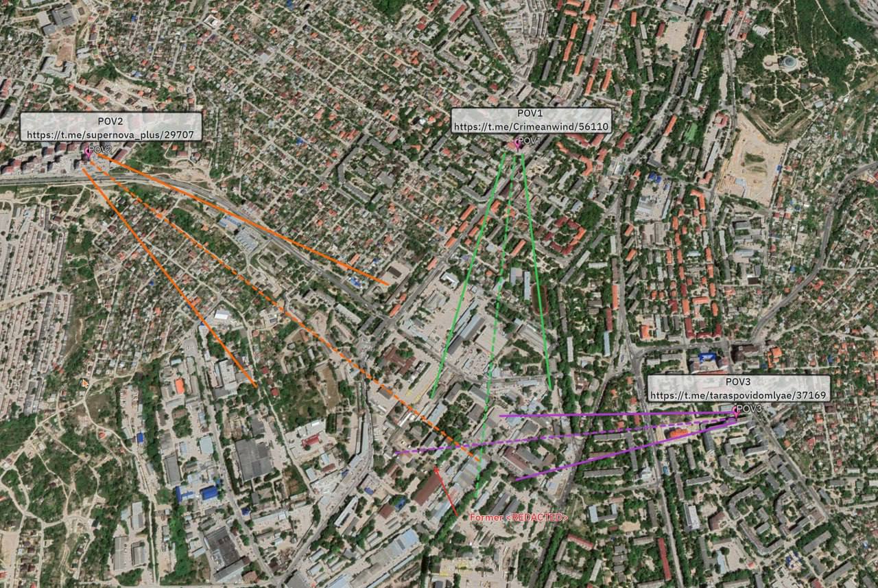Image resolution: width=878 pixels, height=588 pixels.
Task: Click the circular domed building in the park
Action: (x=787, y=62)
